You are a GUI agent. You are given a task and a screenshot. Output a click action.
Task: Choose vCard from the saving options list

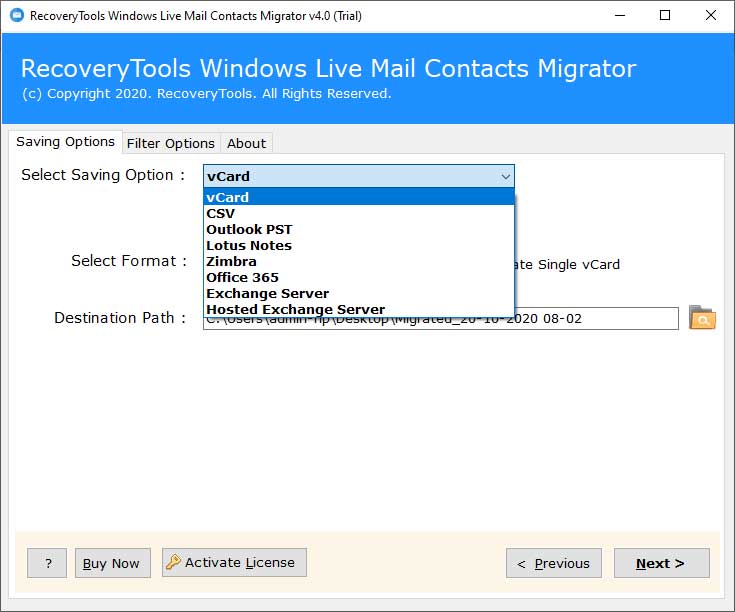[359, 197]
